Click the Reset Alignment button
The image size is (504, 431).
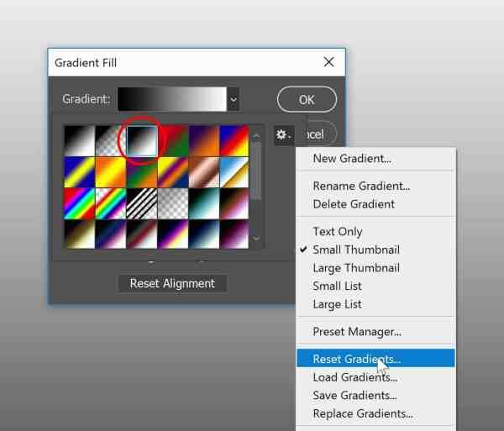(172, 283)
